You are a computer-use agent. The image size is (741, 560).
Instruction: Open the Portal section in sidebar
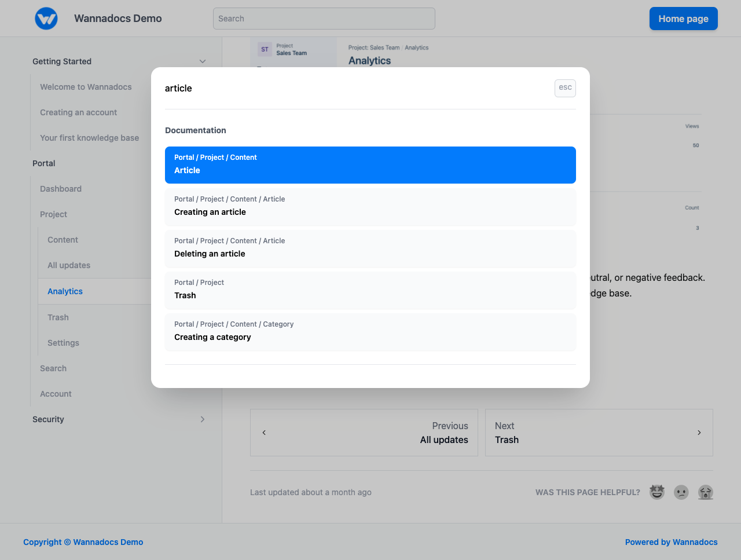point(44,163)
